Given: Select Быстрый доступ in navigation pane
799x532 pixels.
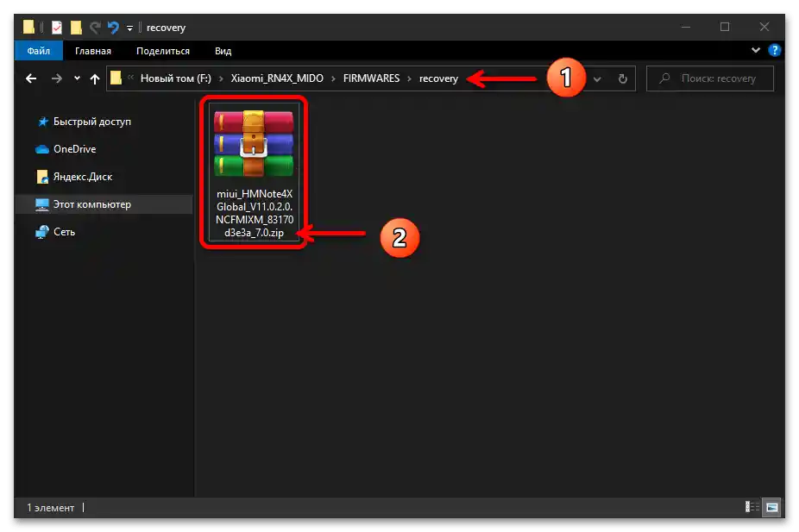Looking at the screenshot, I should [91, 122].
